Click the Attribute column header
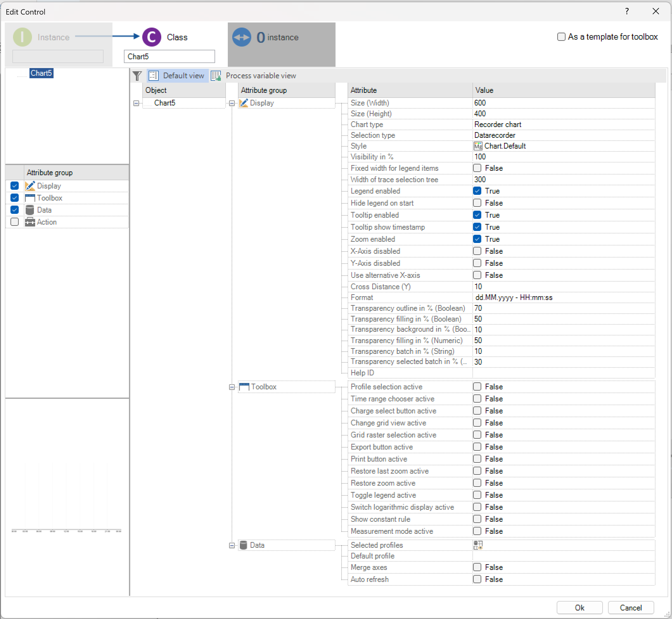This screenshot has height=619, width=672. click(x=410, y=90)
